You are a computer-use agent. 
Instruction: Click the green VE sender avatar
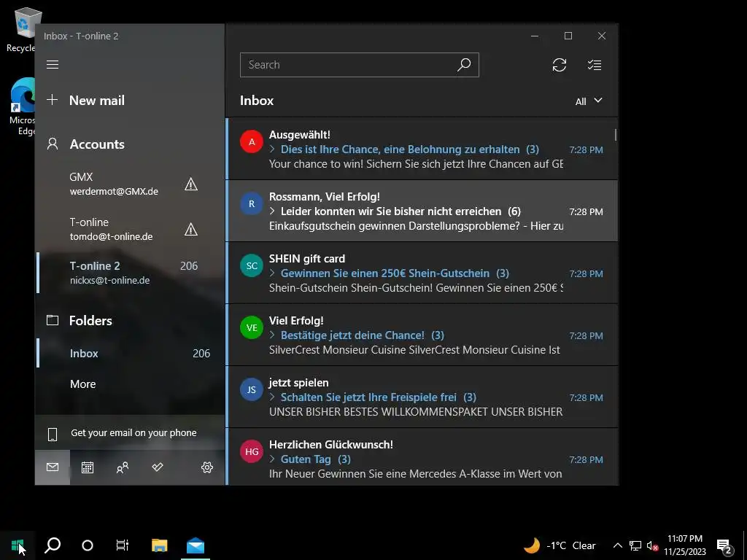252,327
